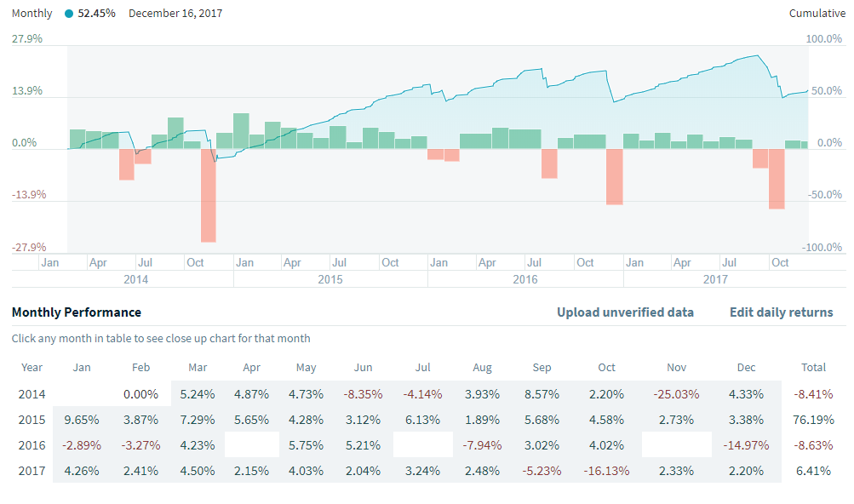854x504 pixels.
Task: Select the August 2016 -7.94% cell
Action: click(x=481, y=445)
